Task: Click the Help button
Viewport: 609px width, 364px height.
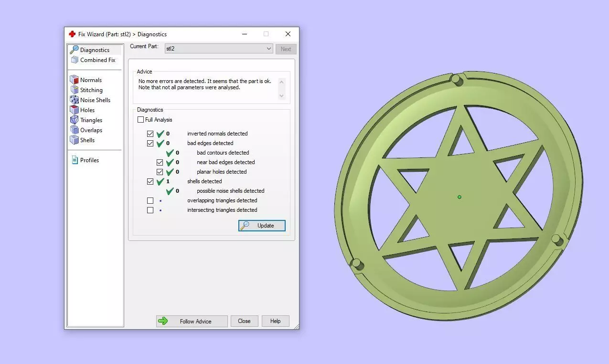Action: tap(275, 321)
